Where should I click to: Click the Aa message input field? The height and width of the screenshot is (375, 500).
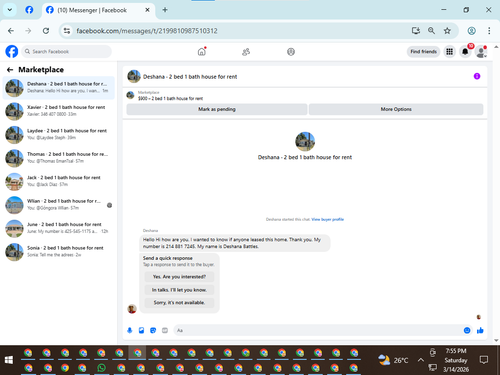tap(317, 330)
